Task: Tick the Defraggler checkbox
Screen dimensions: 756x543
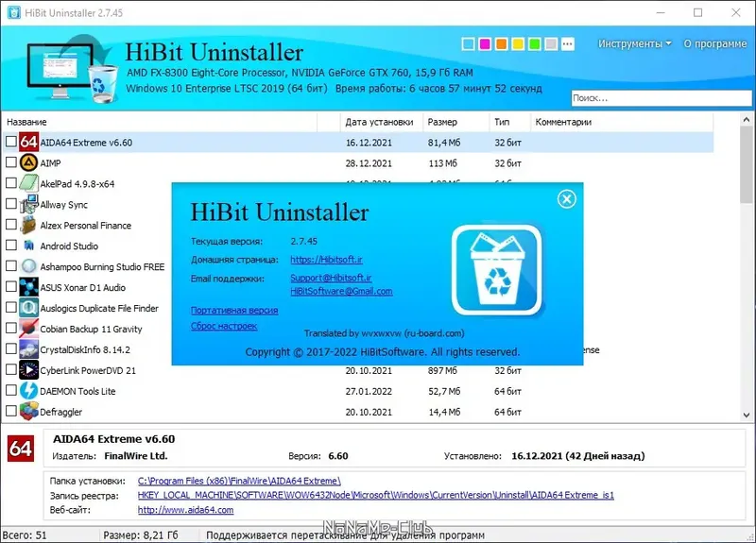Action: pos(11,411)
